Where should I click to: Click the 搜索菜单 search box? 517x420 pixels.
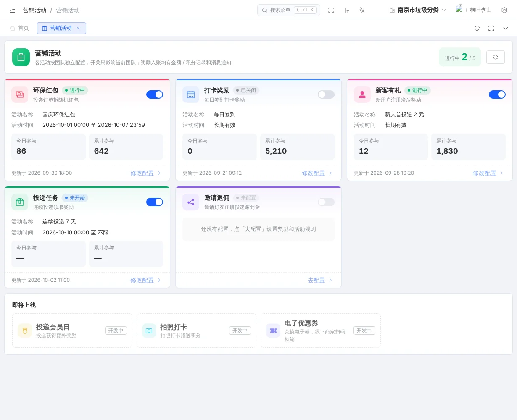pyautogui.click(x=289, y=10)
